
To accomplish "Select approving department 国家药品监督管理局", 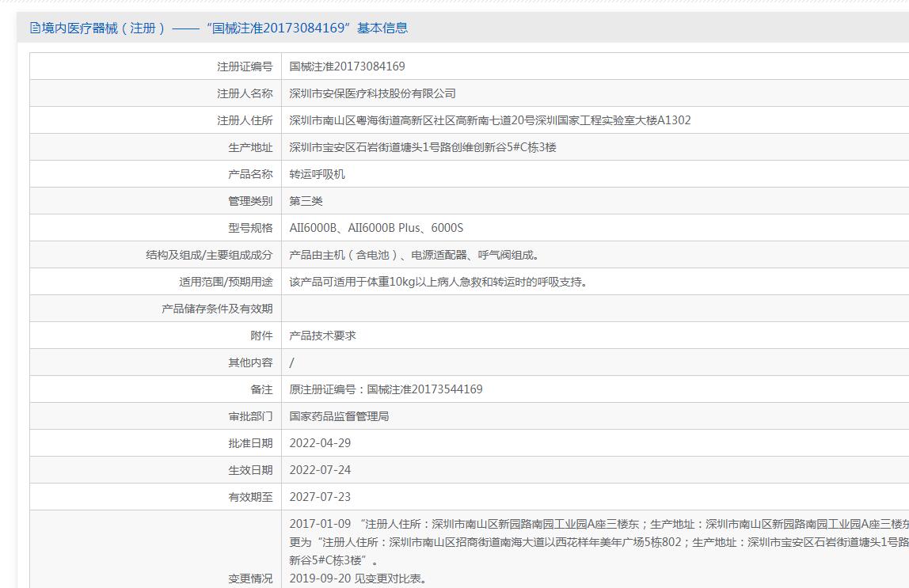I will [x=339, y=416].
